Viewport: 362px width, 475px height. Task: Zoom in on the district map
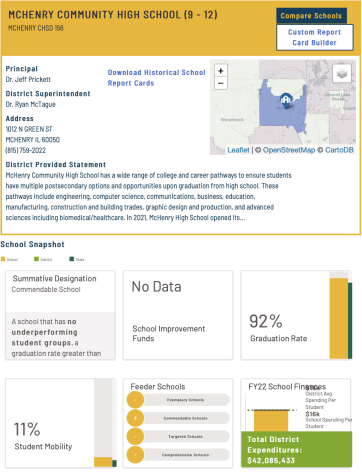(221, 71)
